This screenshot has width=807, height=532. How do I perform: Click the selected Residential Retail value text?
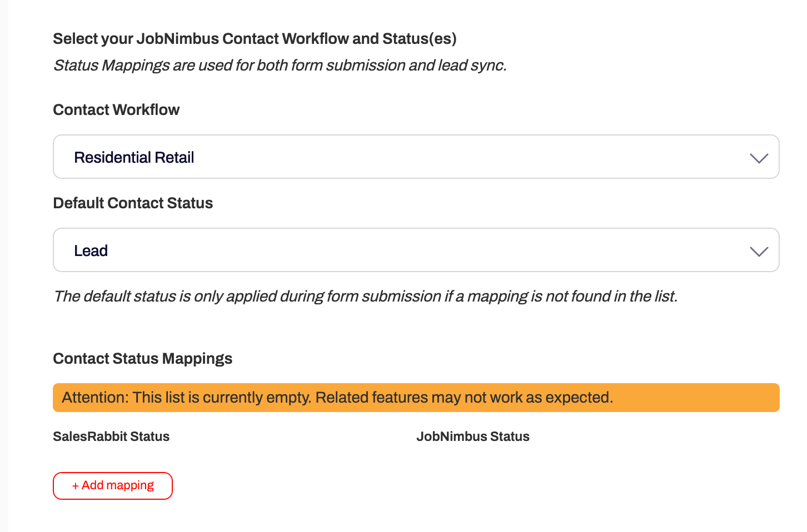134,158
